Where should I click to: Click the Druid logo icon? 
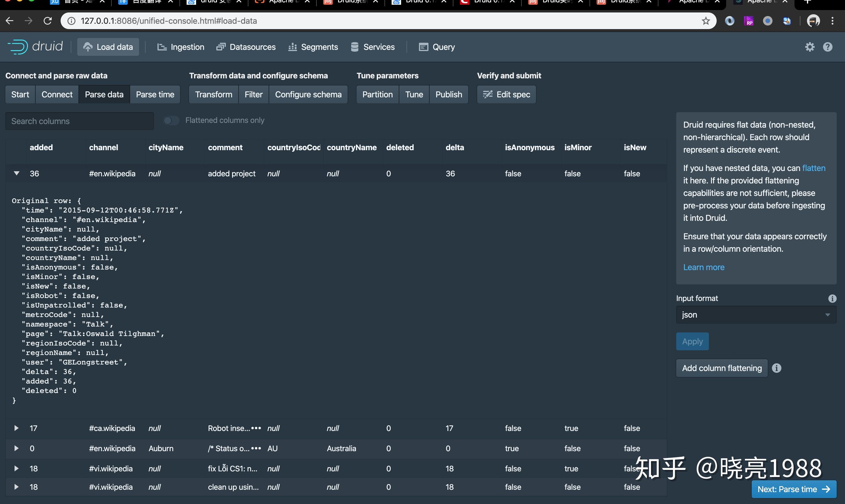point(18,47)
